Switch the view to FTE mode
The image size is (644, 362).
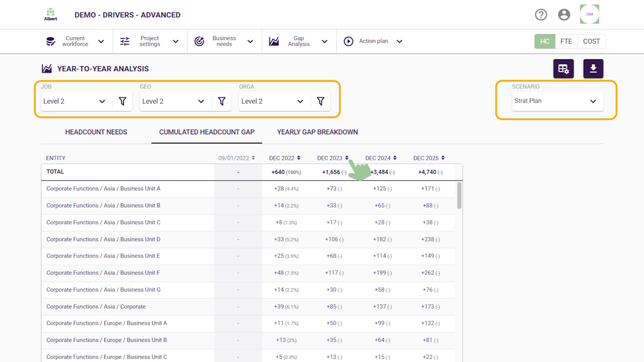[x=566, y=41]
